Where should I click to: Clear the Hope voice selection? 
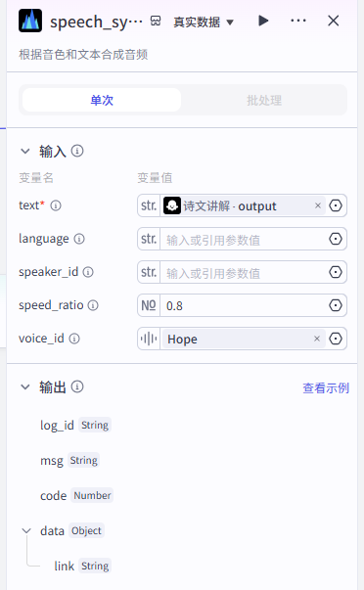(317, 339)
